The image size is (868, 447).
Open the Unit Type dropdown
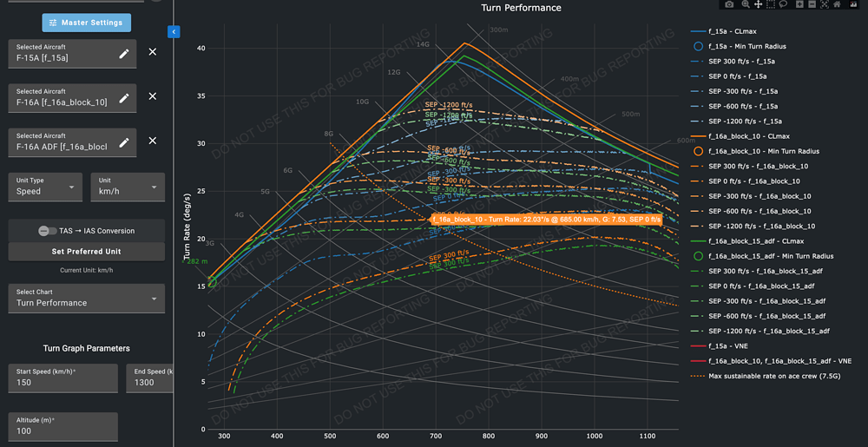[45, 187]
